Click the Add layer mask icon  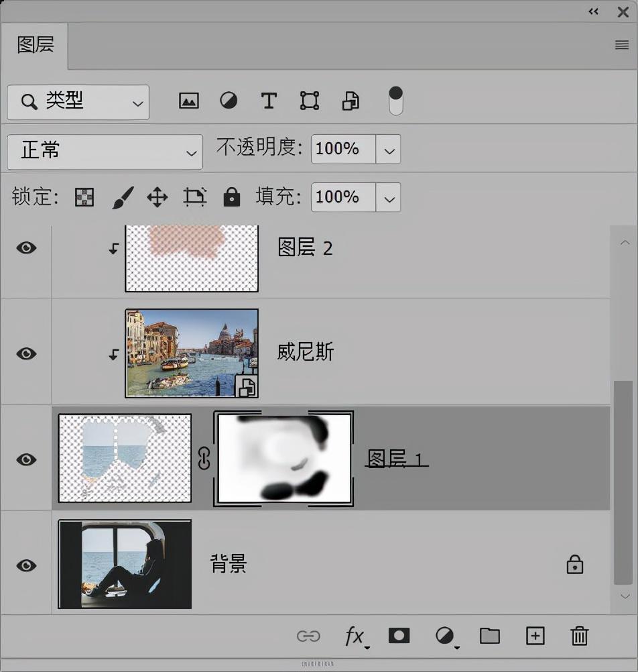coord(399,636)
